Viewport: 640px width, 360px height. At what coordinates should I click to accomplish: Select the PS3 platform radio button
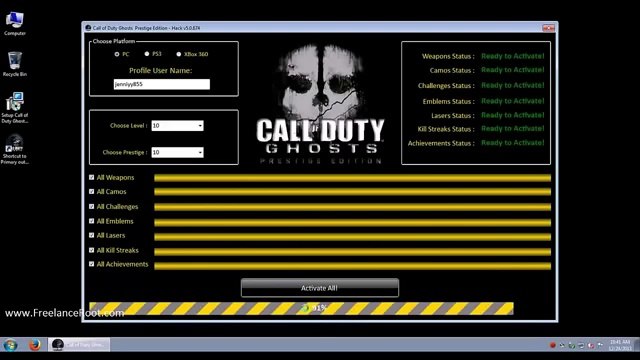(x=147, y=53)
